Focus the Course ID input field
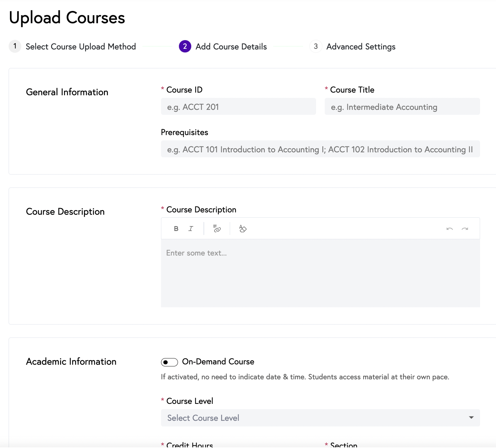The width and height of the screenshot is (496, 448). 238,107
